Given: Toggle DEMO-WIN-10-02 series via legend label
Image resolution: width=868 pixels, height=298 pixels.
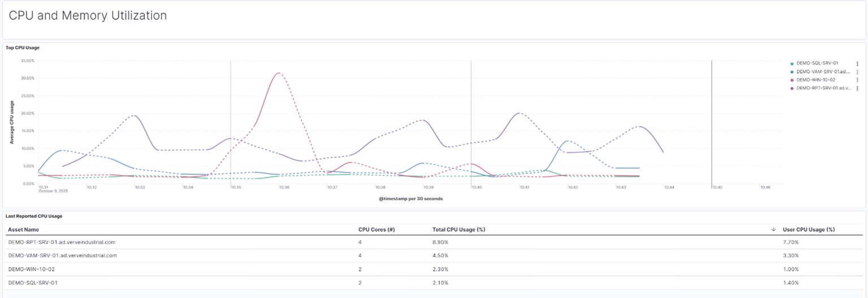Looking at the screenshot, I should (x=815, y=80).
